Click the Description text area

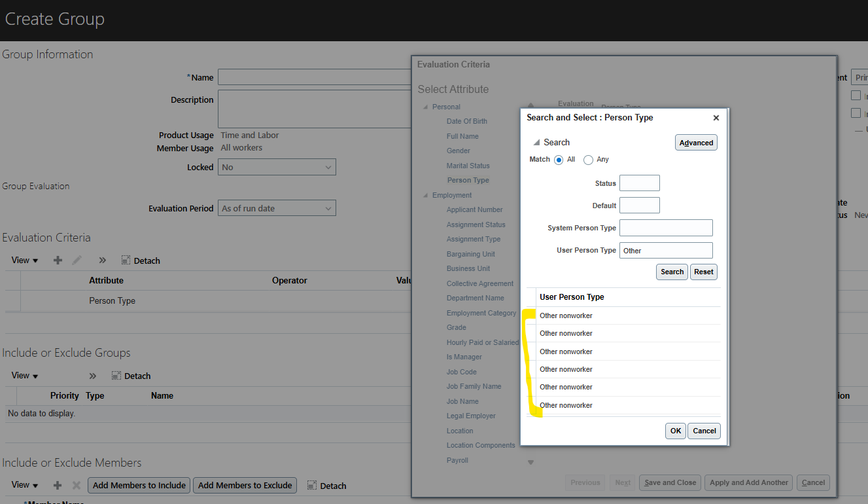click(x=315, y=109)
